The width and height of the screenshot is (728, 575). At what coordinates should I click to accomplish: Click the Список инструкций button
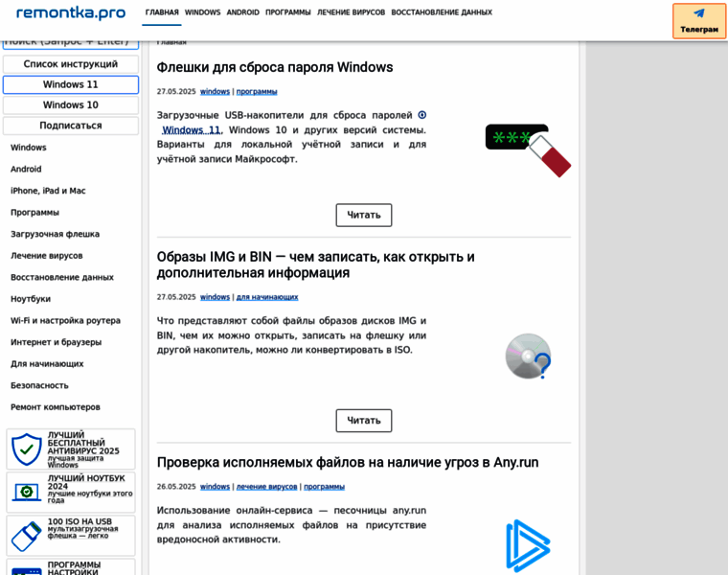[71, 64]
